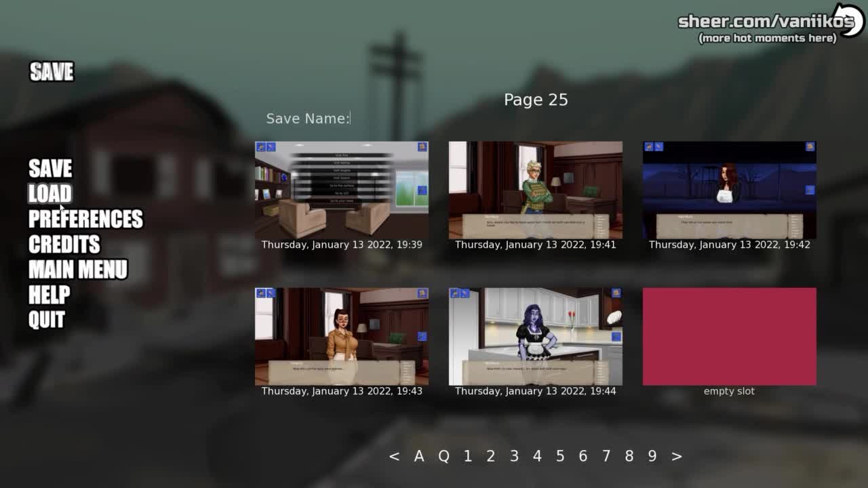Select save slot dated 19:41
Screen dimensions: 868x488
click(536, 190)
